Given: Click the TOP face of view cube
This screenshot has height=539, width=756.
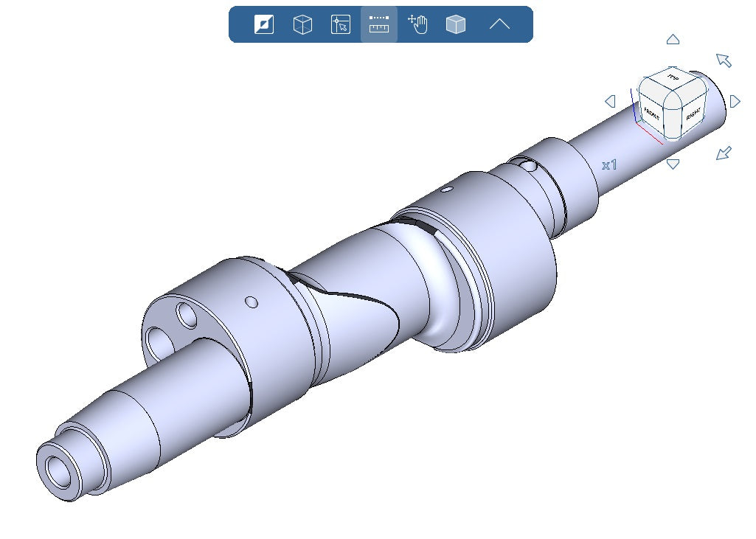Looking at the screenshot, I should pyautogui.click(x=672, y=78).
